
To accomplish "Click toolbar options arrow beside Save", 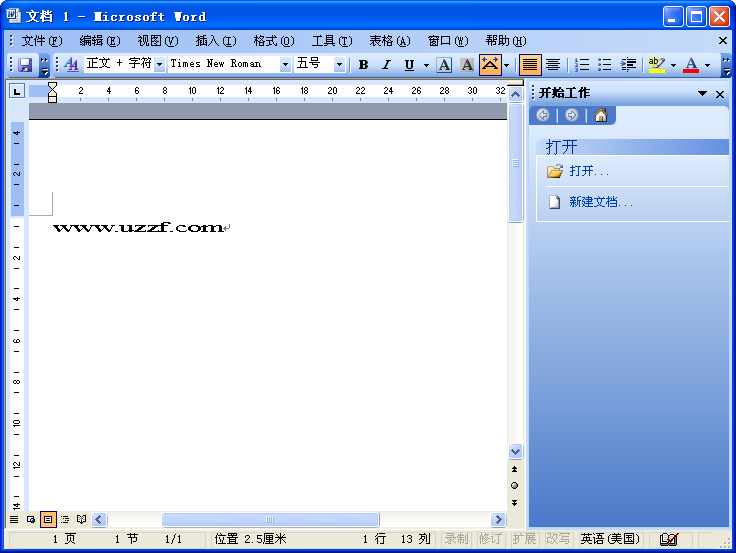I will tap(44, 65).
